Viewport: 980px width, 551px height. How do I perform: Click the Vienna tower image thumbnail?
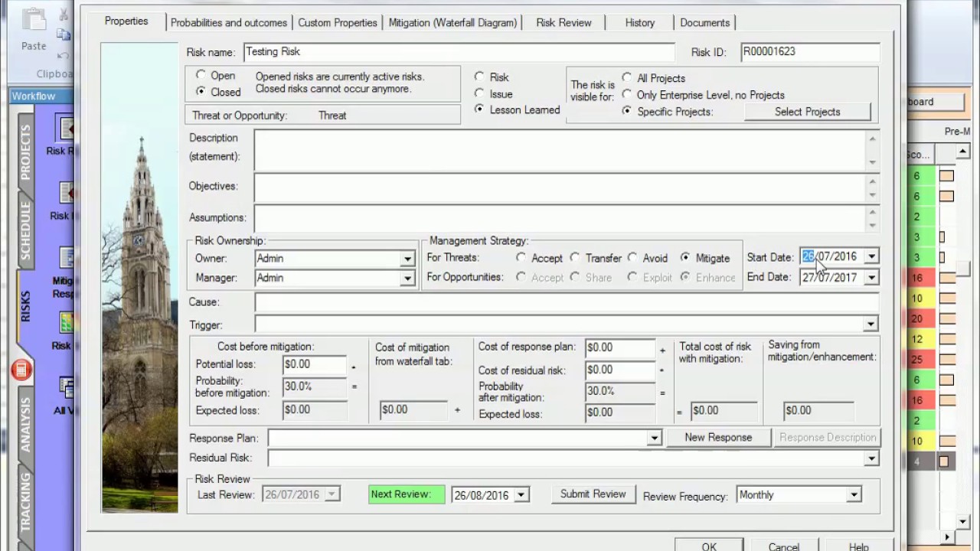click(x=139, y=277)
